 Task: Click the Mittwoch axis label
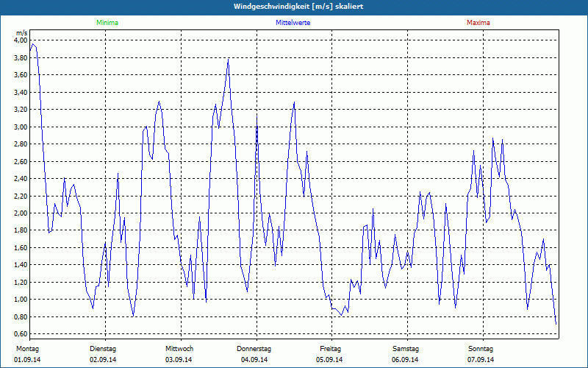coord(179,349)
